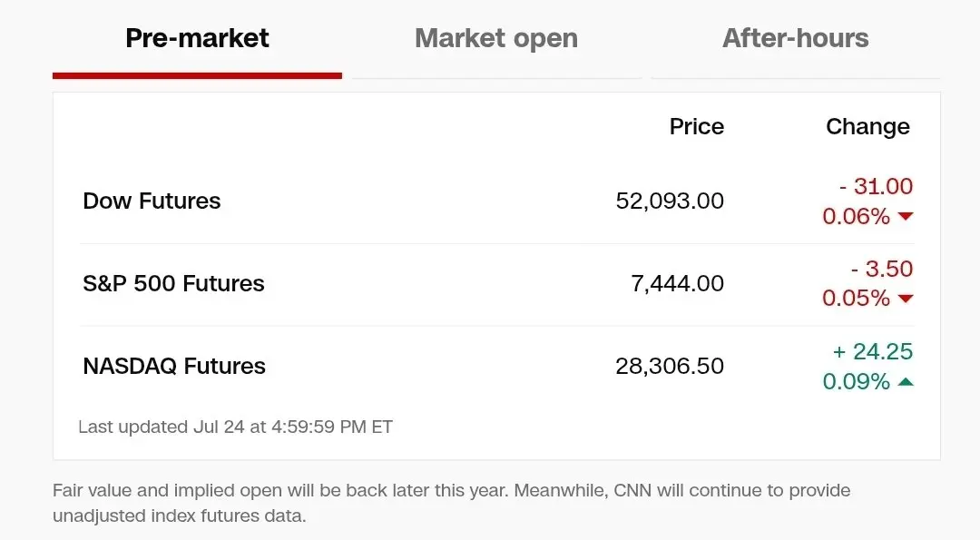Screen dimensions: 980x540
Task: Click the S&P change value - 3.50
Action: pyautogui.click(x=882, y=269)
